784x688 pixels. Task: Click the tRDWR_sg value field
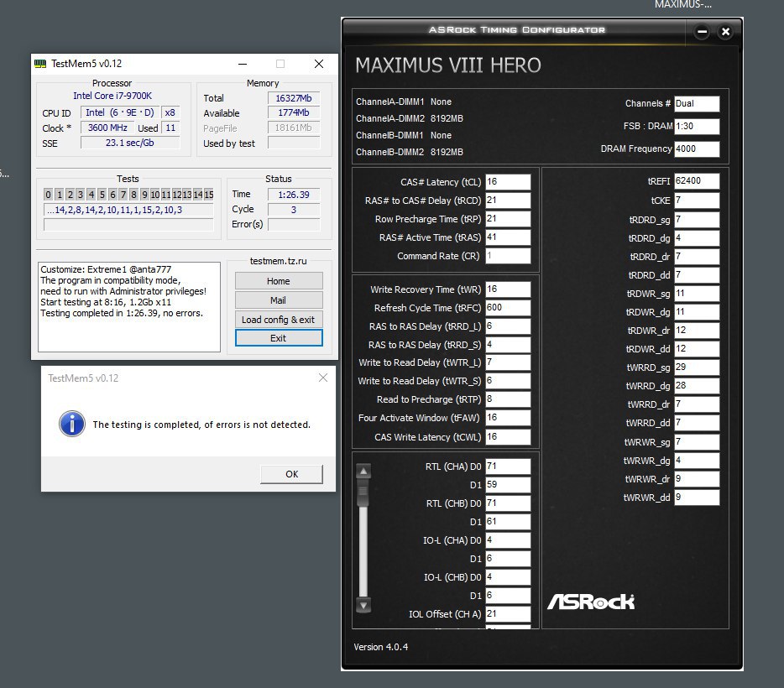click(x=697, y=294)
